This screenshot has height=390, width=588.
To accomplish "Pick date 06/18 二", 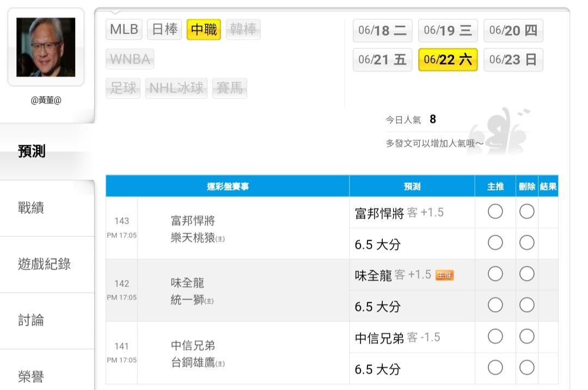I will (x=382, y=31).
